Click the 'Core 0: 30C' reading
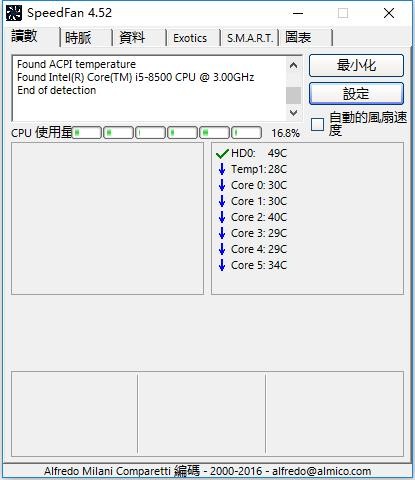 click(259, 185)
